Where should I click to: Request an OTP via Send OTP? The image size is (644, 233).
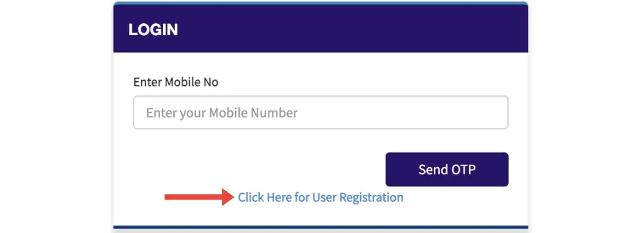447,170
